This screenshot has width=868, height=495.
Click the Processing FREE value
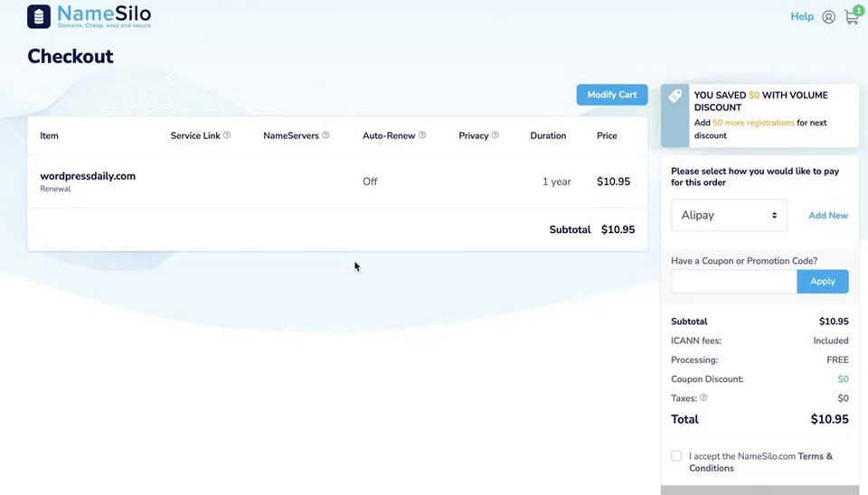point(837,360)
